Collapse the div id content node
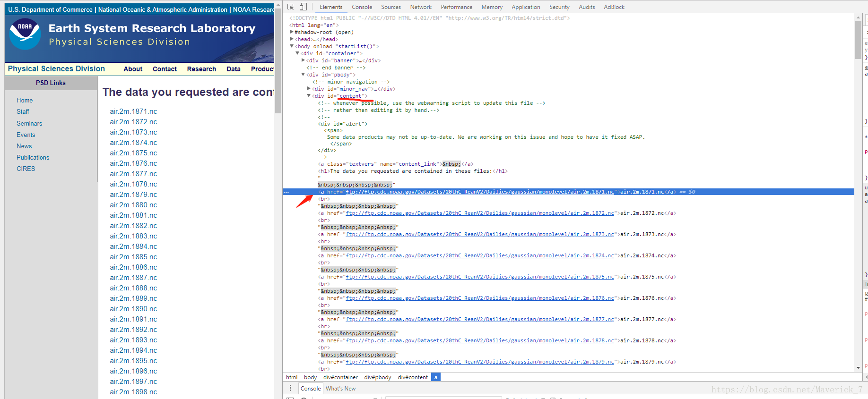 tap(309, 96)
